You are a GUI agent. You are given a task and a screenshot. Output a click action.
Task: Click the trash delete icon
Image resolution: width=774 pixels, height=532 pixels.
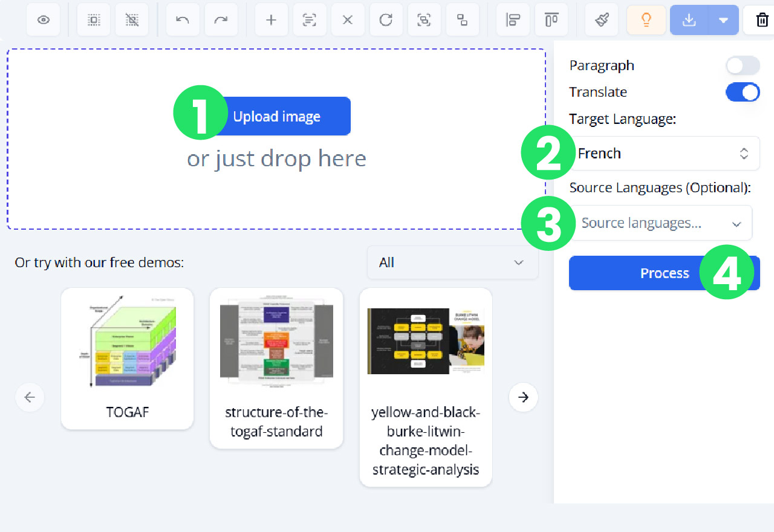761,19
